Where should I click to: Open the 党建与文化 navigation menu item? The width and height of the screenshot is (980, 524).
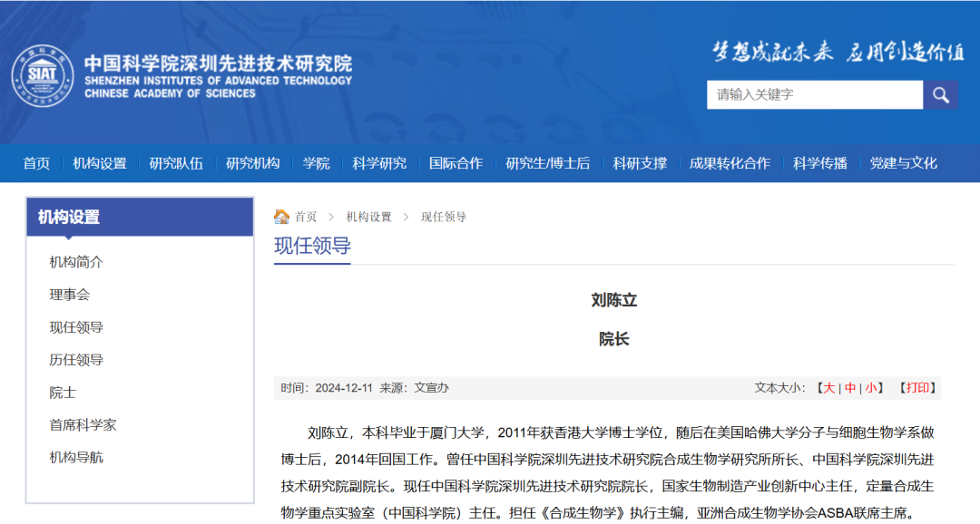[903, 163]
